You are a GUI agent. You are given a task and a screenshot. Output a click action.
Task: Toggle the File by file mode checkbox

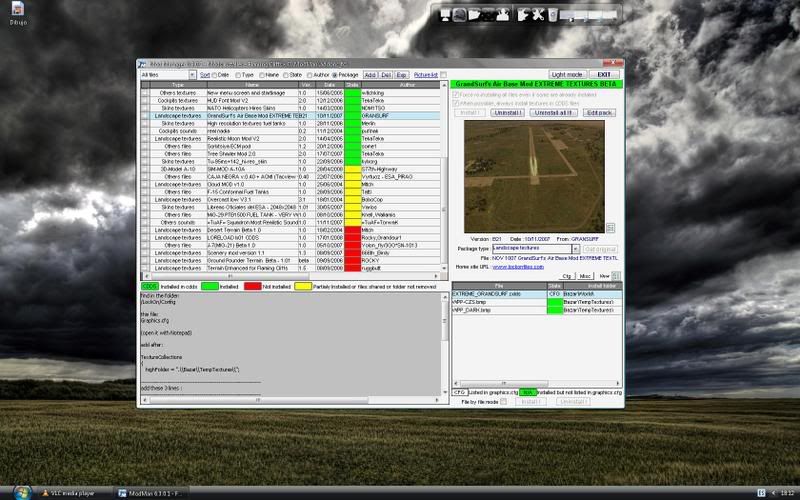coord(504,402)
